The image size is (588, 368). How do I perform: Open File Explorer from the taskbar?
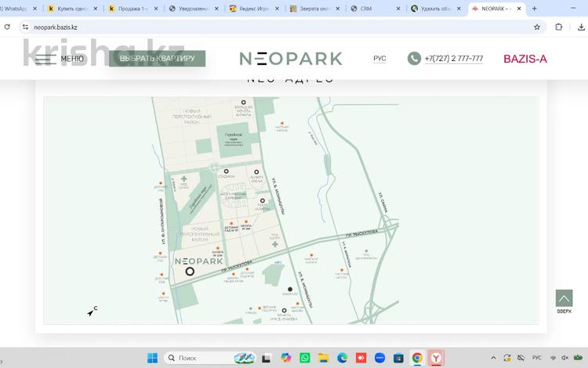point(323,358)
